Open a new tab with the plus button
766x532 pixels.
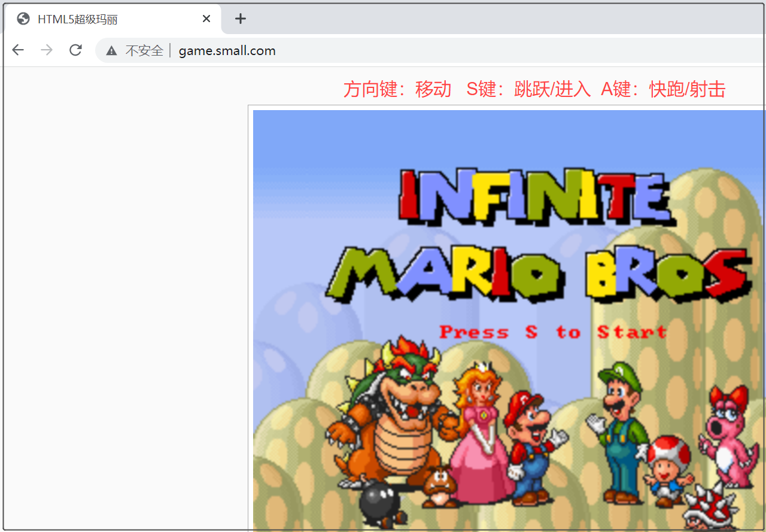click(241, 19)
